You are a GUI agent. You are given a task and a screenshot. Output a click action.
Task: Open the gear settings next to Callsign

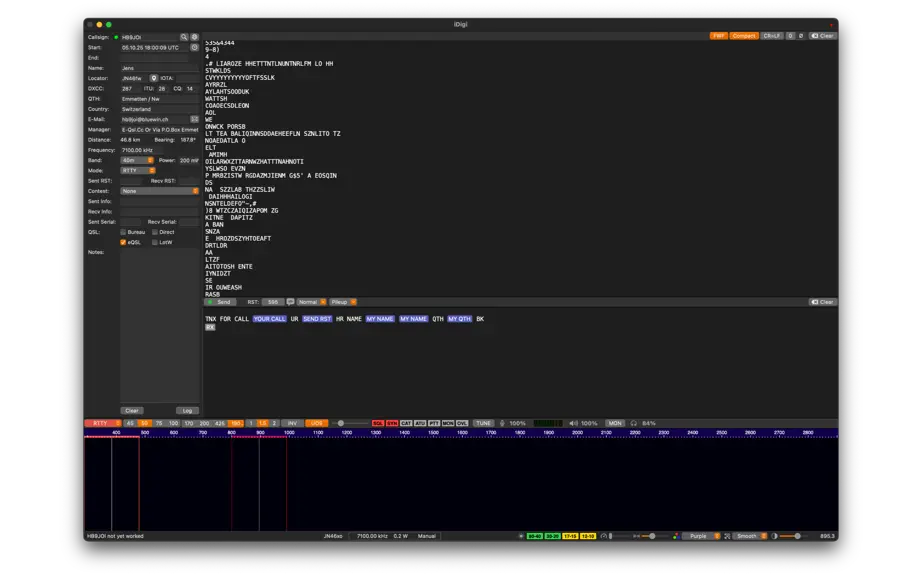[x=195, y=37]
